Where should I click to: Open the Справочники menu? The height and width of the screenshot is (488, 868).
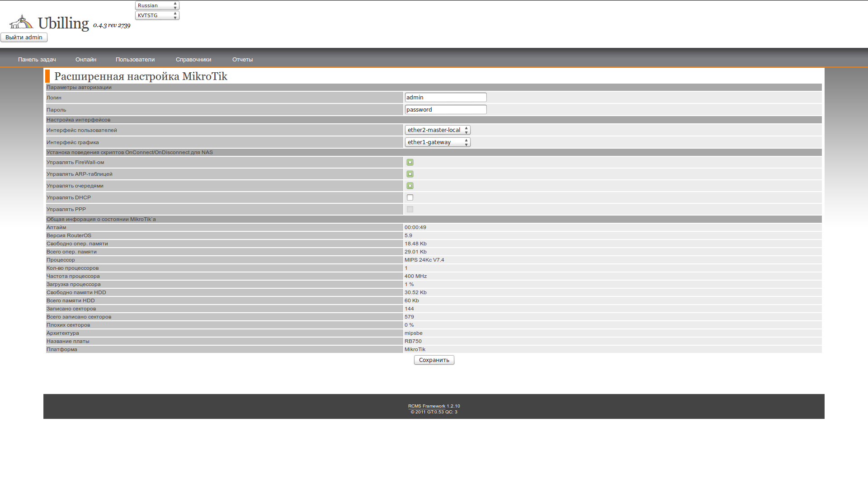click(x=193, y=60)
